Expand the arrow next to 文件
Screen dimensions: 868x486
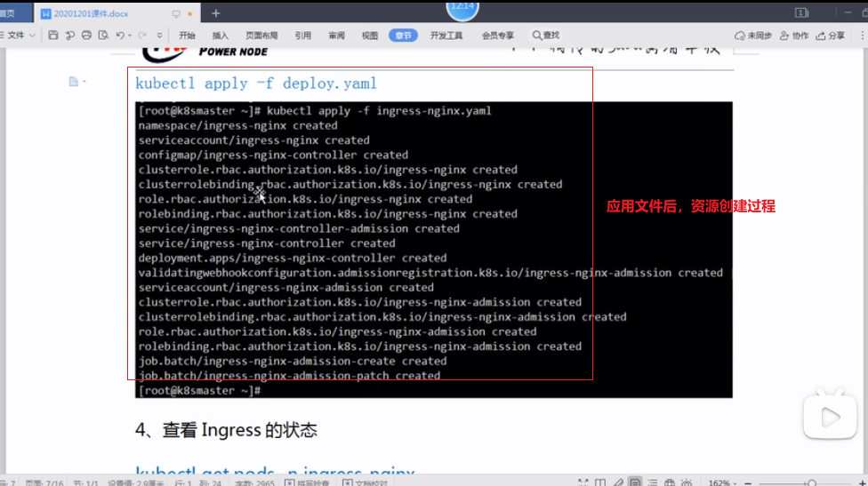coord(32,36)
